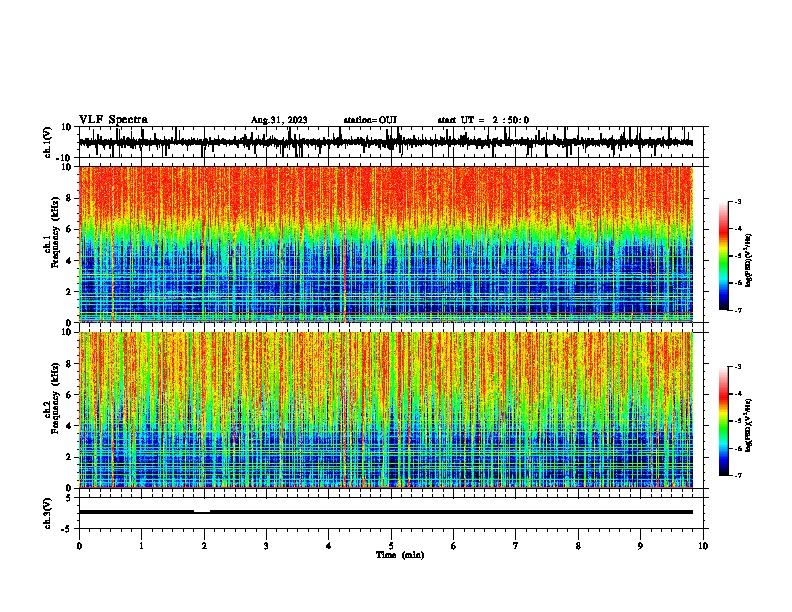Screen dimensions: 792x612
Task: Click the log(PSD) label beside ch.2 colorbar
Action: point(748,425)
